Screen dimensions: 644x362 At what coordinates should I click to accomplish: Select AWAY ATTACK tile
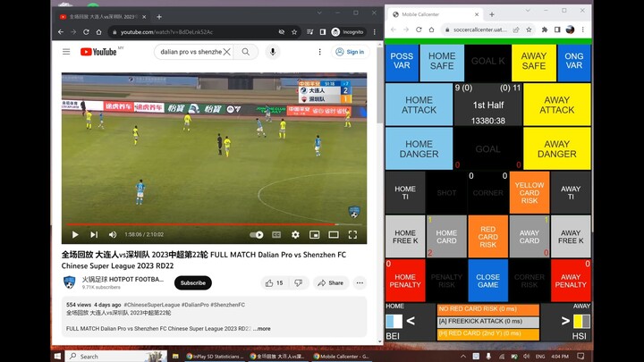point(557,105)
